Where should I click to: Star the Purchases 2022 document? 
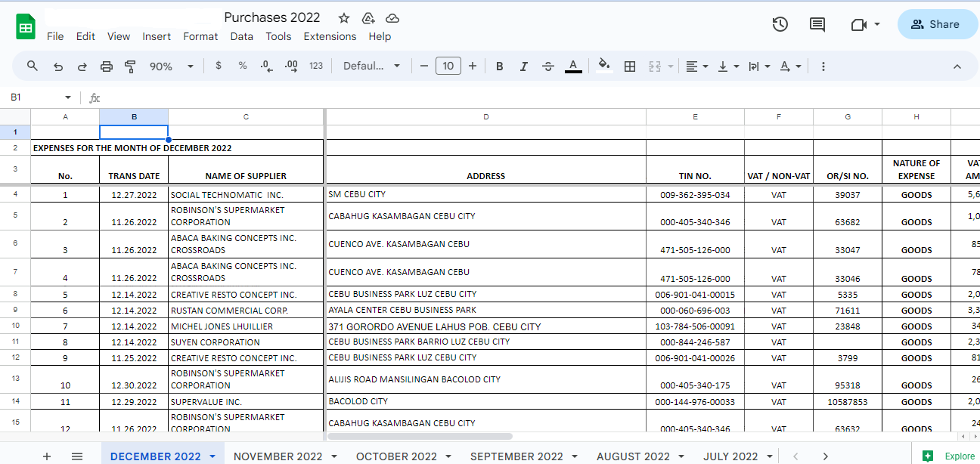344,18
